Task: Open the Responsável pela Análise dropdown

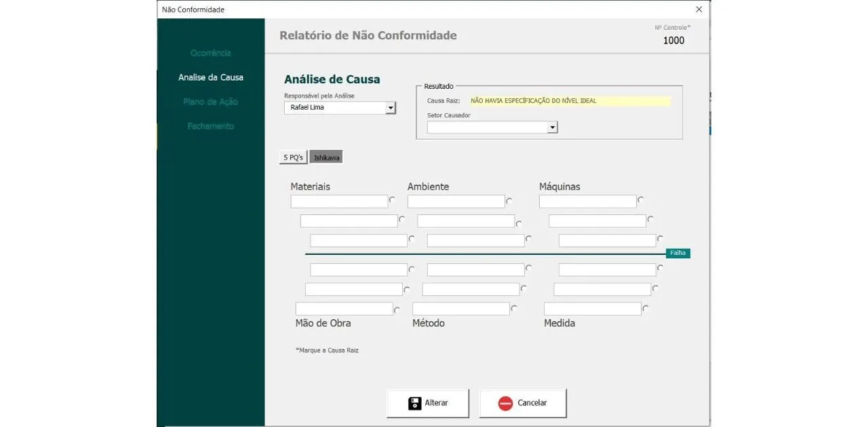Action: (391, 107)
